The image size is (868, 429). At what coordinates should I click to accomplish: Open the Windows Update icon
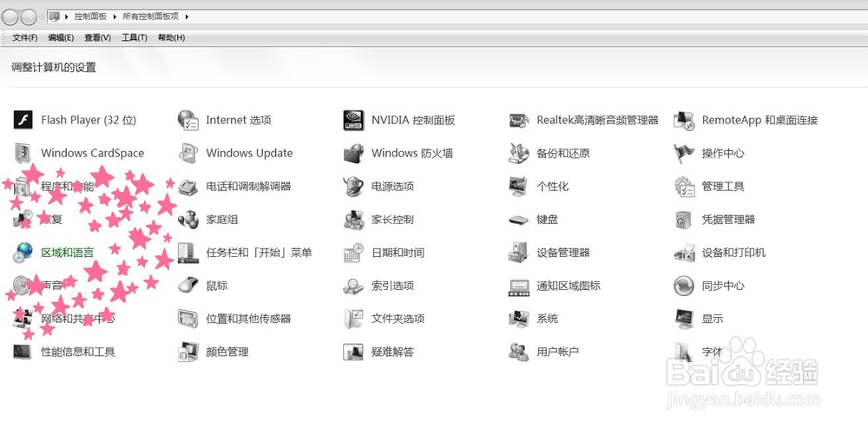pyautogui.click(x=188, y=153)
